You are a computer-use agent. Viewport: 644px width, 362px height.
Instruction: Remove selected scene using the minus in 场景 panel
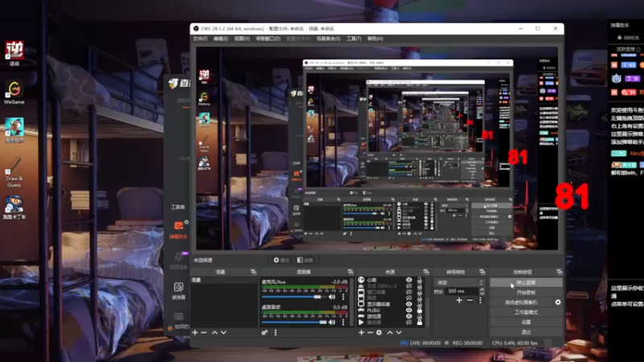coord(204,332)
